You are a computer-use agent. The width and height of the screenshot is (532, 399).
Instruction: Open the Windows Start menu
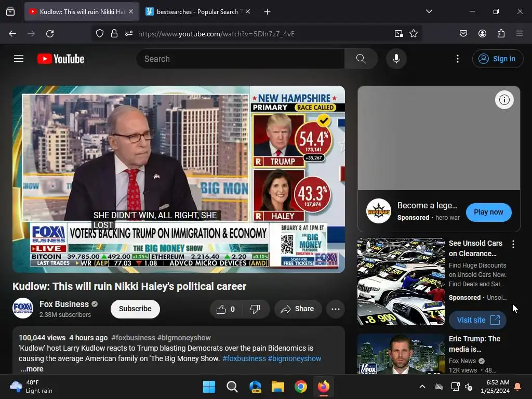[x=209, y=387]
